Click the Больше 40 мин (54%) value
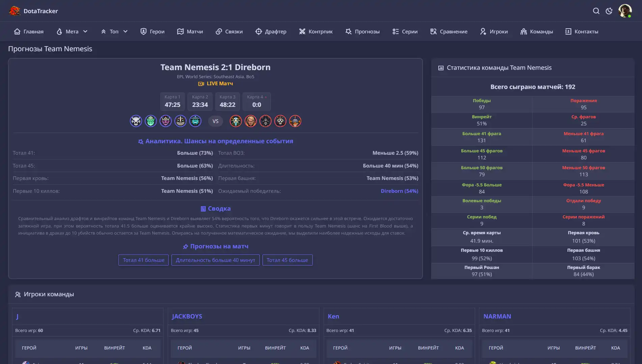Image resolution: width=642 pixels, height=364 pixels. (391, 166)
